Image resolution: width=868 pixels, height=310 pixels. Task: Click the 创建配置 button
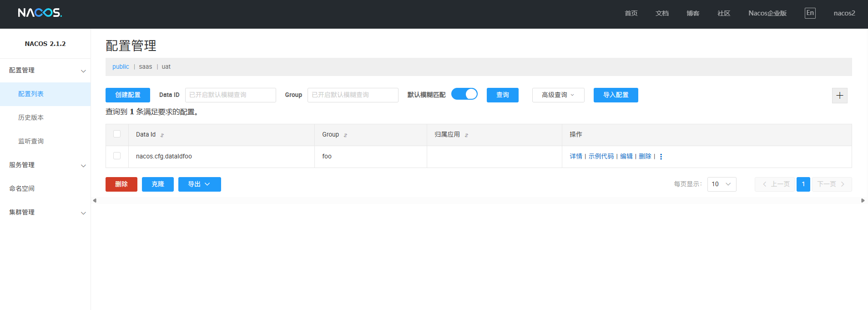pos(127,95)
